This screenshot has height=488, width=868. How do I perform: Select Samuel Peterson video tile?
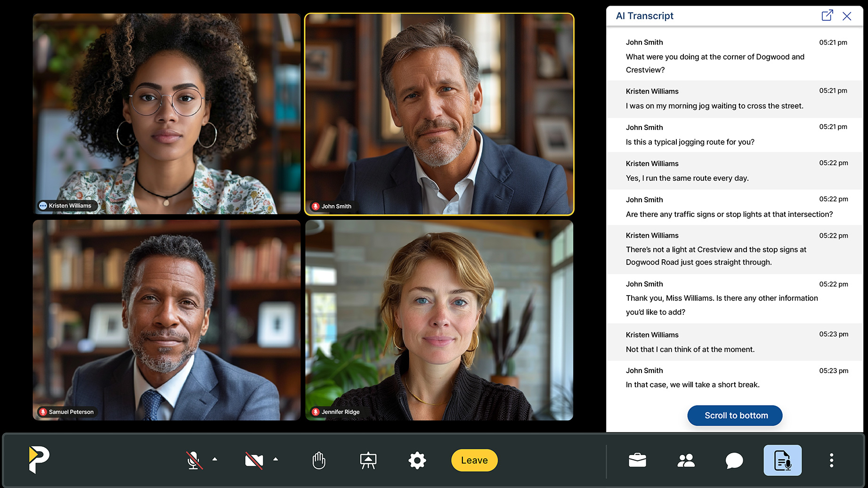pyautogui.click(x=167, y=320)
